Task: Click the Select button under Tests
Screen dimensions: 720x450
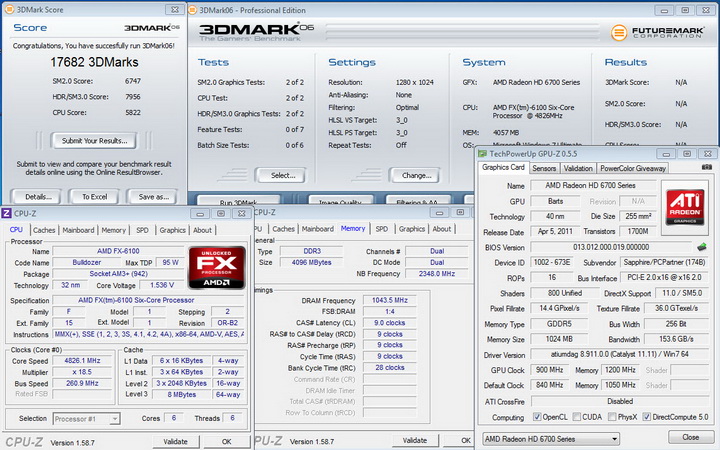Action: point(282,175)
